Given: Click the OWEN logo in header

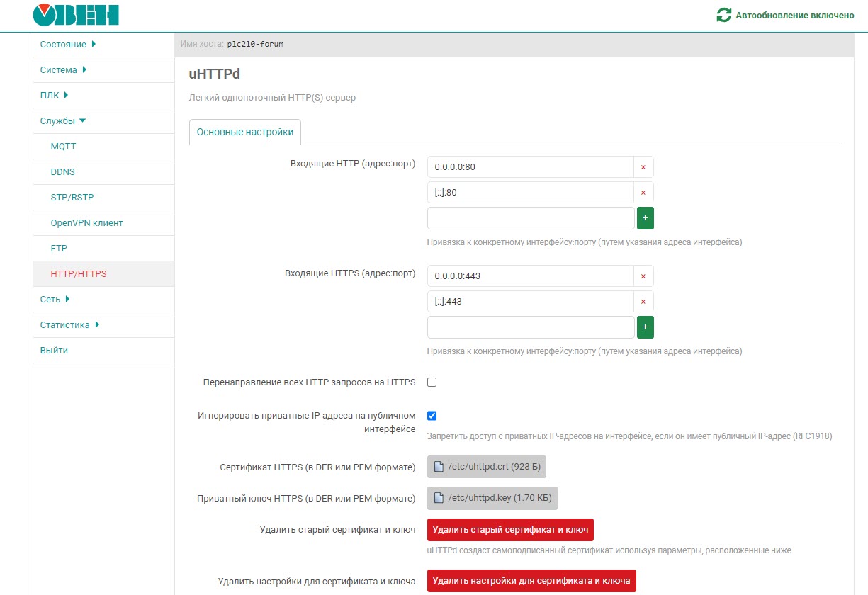Looking at the screenshot, I should [x=76, y=15].
